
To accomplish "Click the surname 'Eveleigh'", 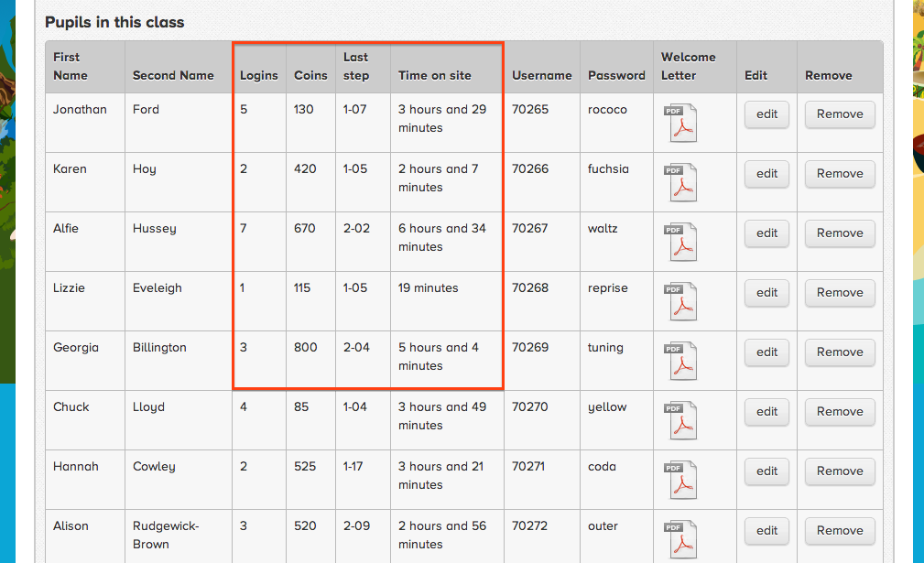I will coord(157,288).
